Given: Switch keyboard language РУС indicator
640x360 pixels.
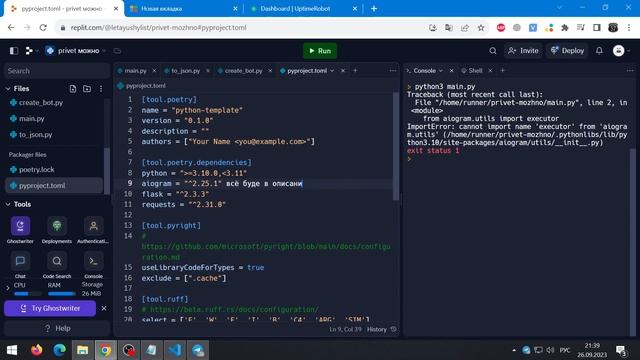Looking at the screenshot, I should click(x=565, y=350).
